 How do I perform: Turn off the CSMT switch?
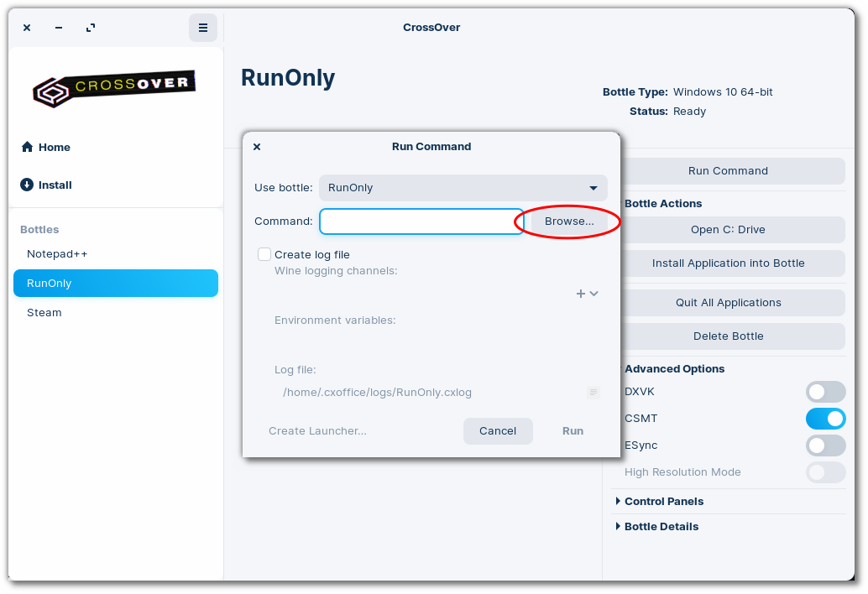click(825, 419)
